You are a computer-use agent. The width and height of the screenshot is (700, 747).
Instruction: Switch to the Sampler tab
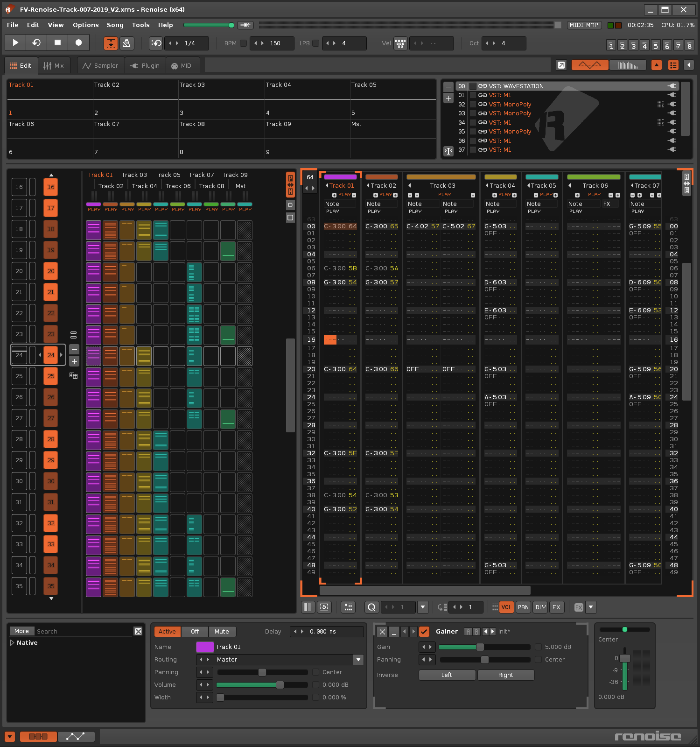[101, 65]
